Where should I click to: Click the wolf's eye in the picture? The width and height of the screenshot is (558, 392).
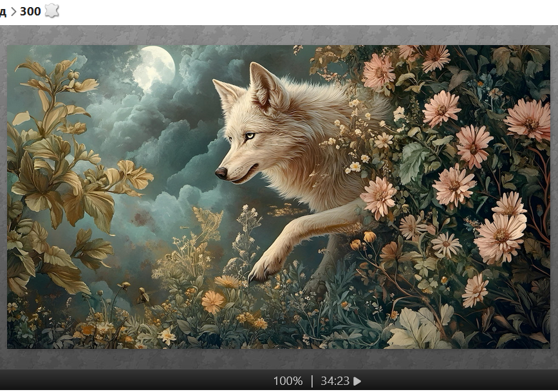pos(250,136)
